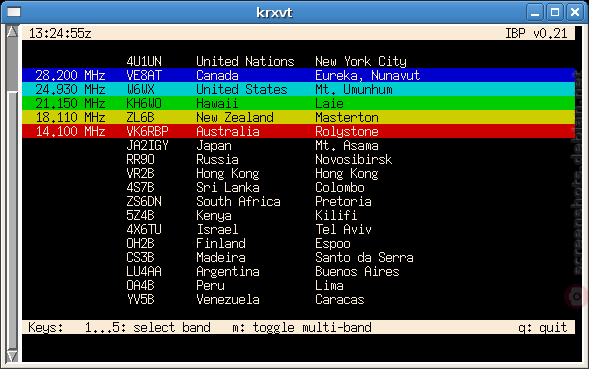Click the terminal scrollbar track
The width and height of the screenshot is (589, 369).
(12, 194)
